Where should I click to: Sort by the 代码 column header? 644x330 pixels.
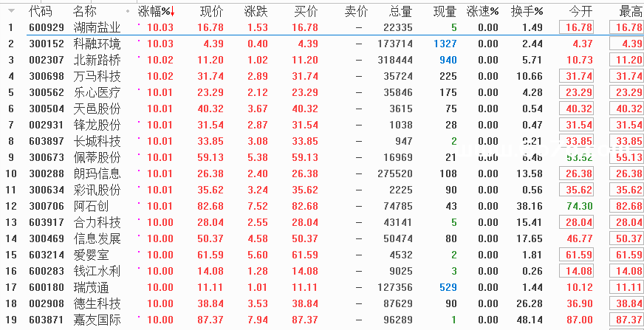click(x=41, y=12)
